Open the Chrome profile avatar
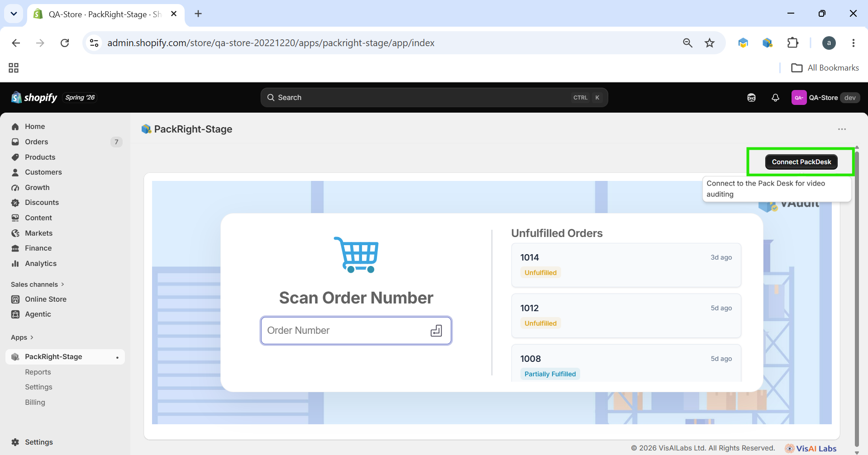This screenshot has width=868, height=455. [x=829, y=43]
